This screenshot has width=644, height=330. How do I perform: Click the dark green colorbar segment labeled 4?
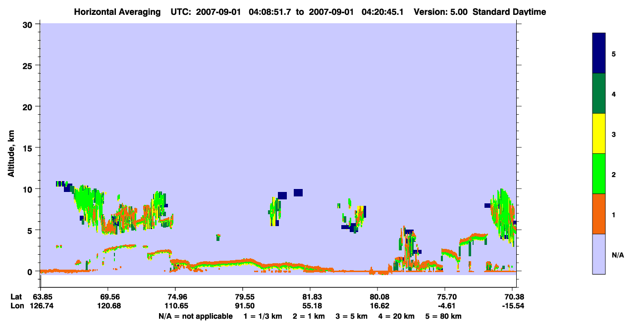(599, 94)
